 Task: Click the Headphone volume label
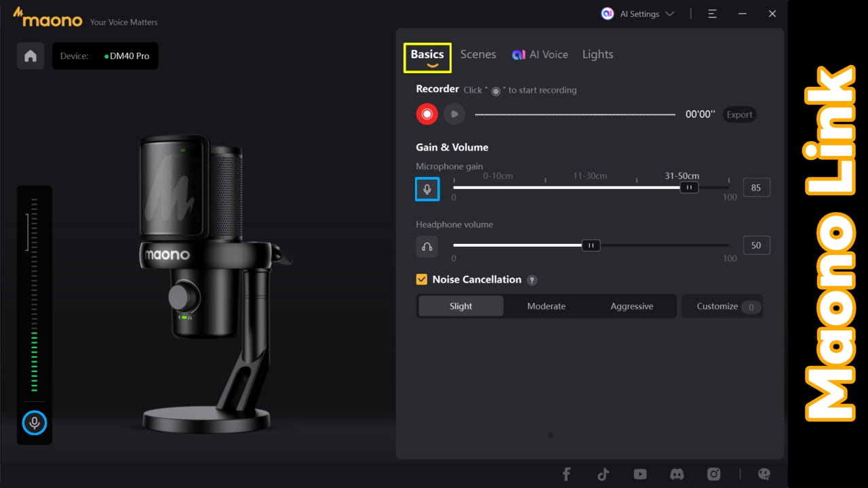[x=454, y=224]
